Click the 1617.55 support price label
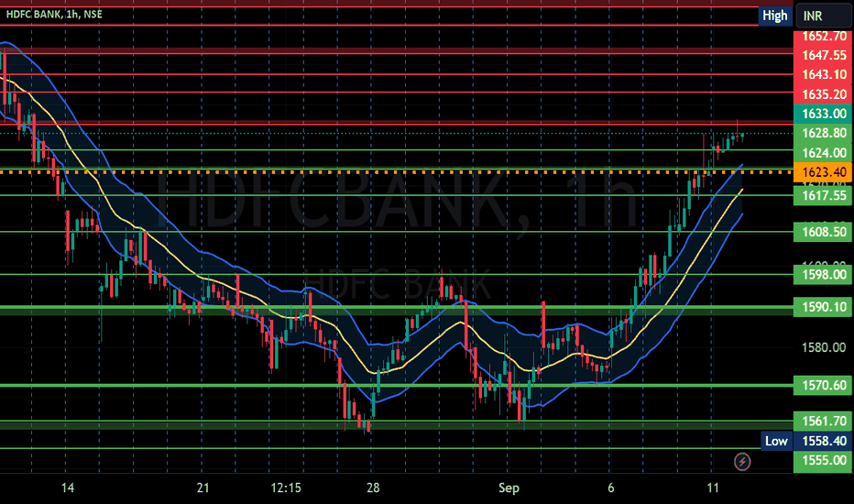 click(824, 195)
